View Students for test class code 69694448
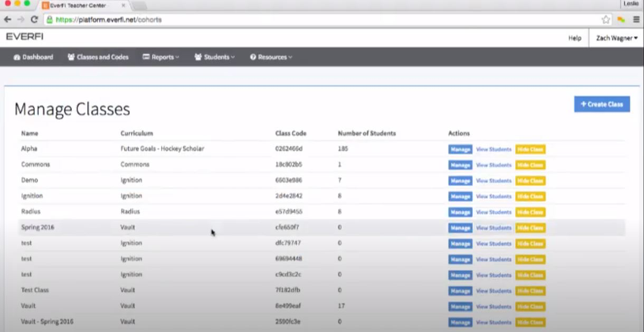This screenshot has height=332, width=644. (x=494, y=259)
